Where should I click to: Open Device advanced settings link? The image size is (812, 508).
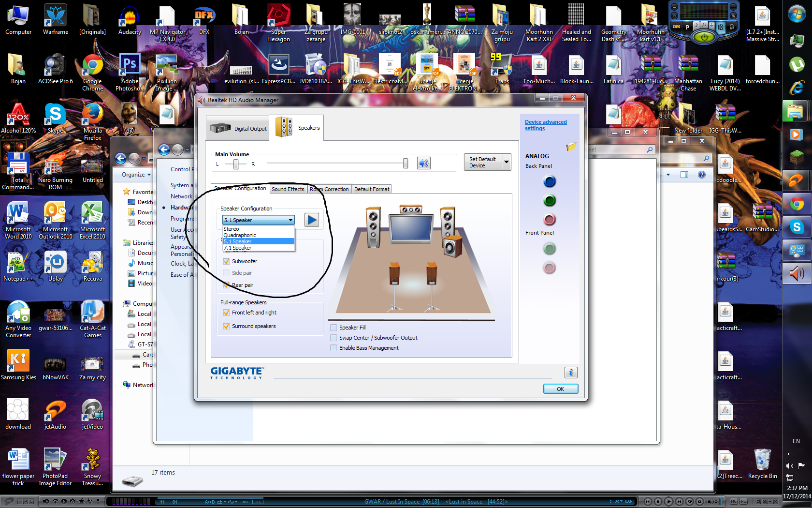point(546,125)
